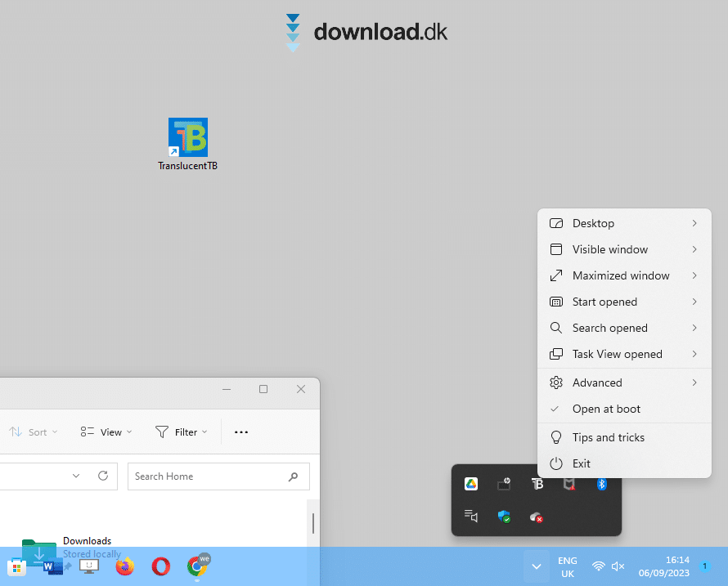Click the See more ellipsis button
Image resolution: width=728 pixels, height=586 pixels.
[241, 432]
